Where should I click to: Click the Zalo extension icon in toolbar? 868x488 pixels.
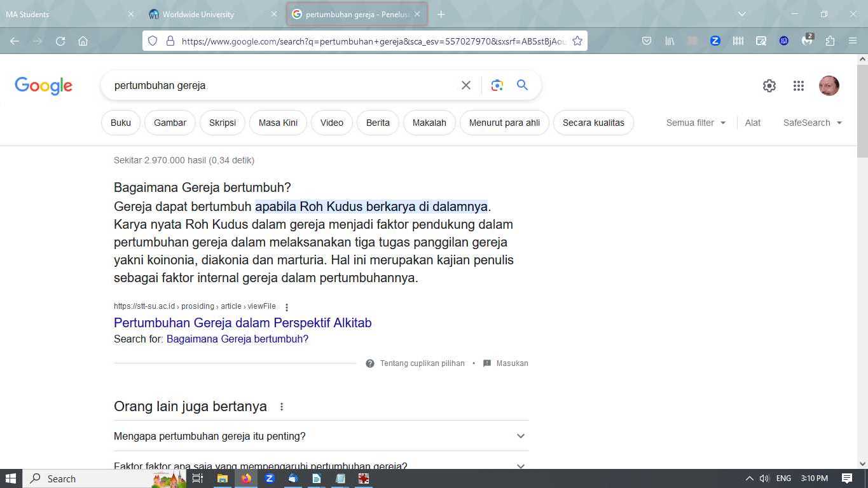(715, 41)
